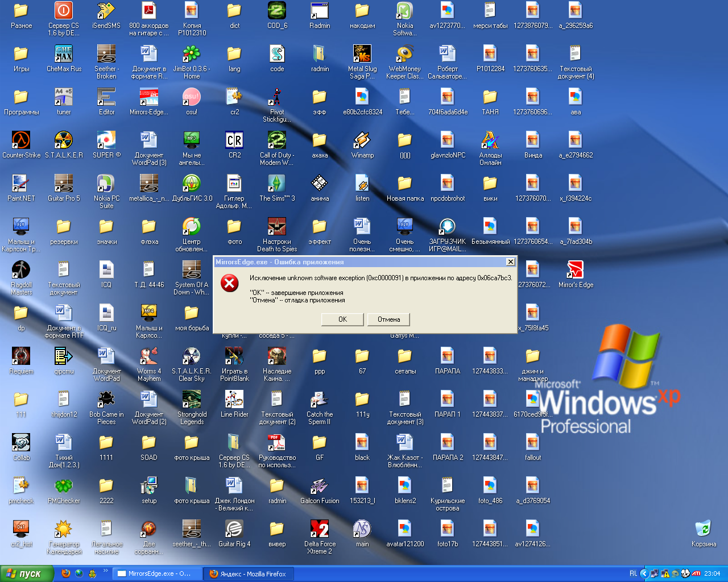Viewport: 728px width, 582px height.
Task: Select the ICQ desktop icon
Action: [x=106, y=274]
